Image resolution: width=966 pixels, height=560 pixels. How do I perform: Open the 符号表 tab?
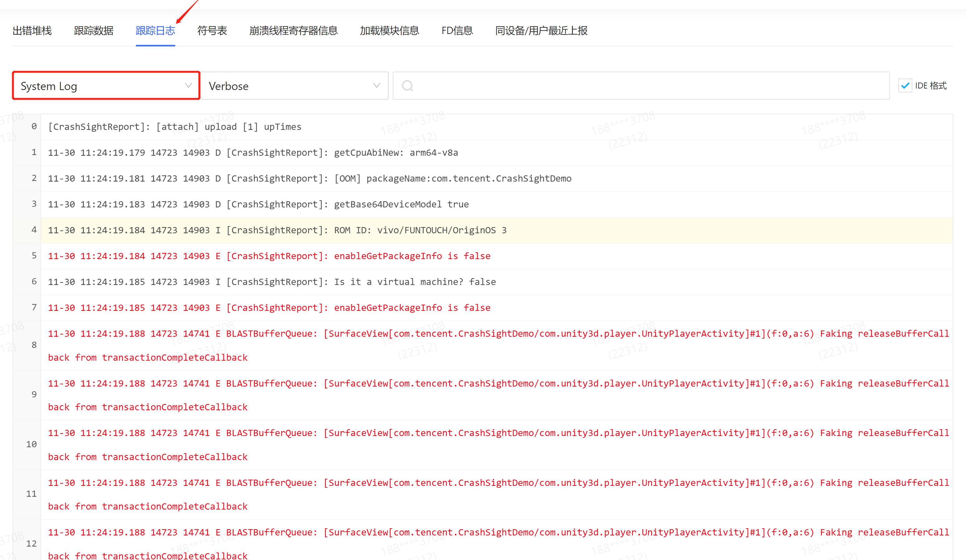(212, 31)
